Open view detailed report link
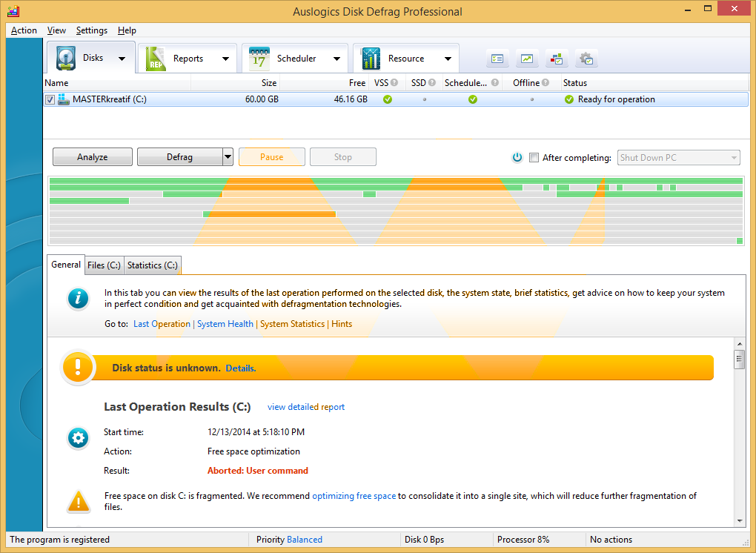 [x=306, y=407]
